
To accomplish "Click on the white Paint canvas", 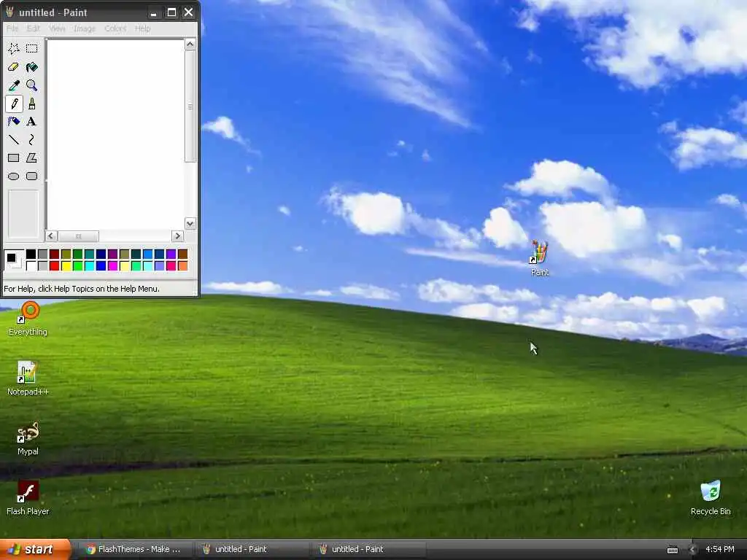I will 115,134.
